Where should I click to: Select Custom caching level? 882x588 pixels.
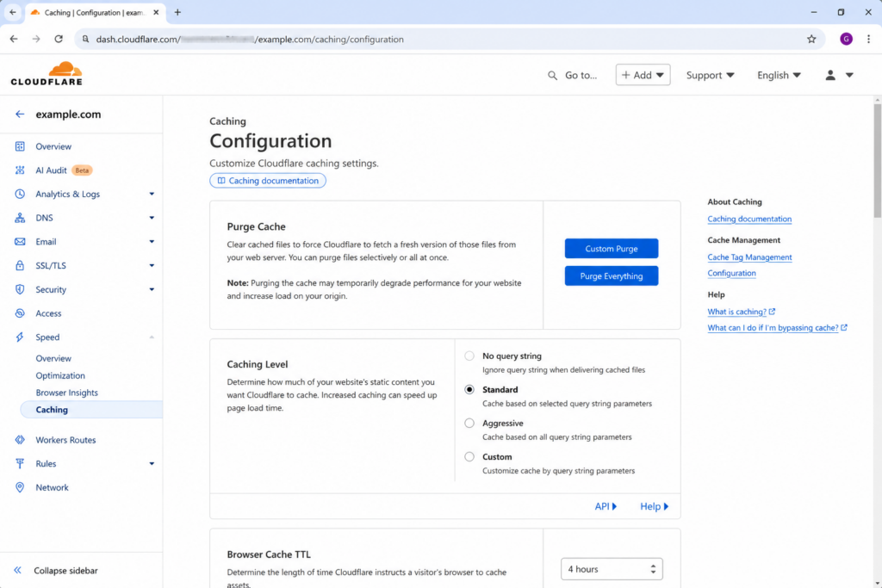click(469, 456)
